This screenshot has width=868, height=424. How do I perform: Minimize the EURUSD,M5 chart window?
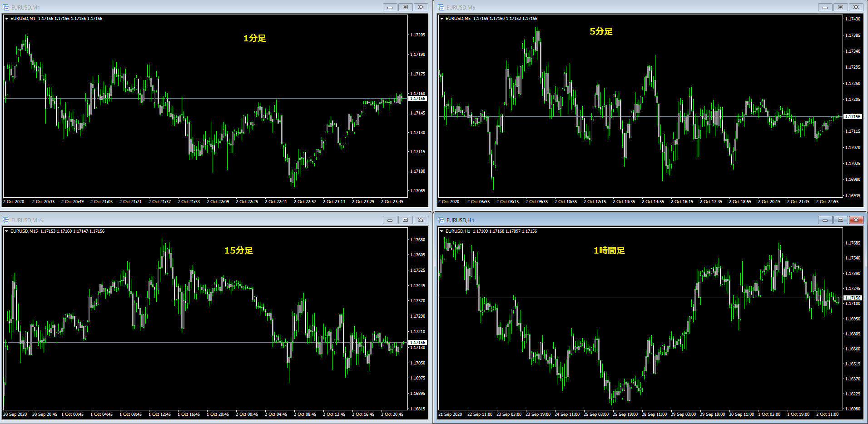(825, 7)
